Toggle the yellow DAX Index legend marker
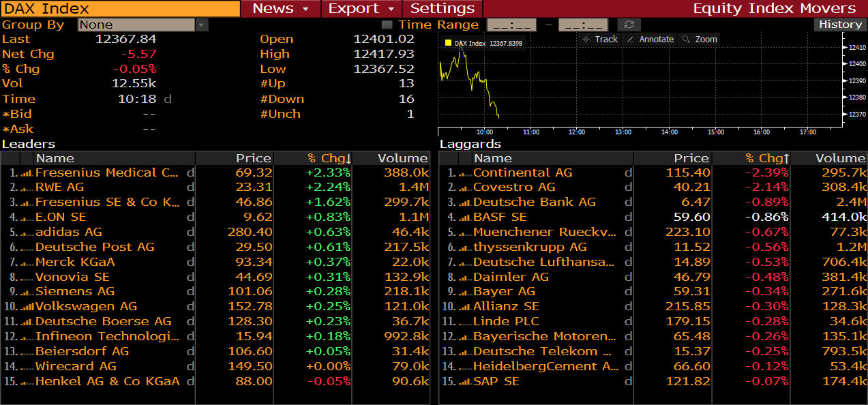 click(x=448, y=43)
